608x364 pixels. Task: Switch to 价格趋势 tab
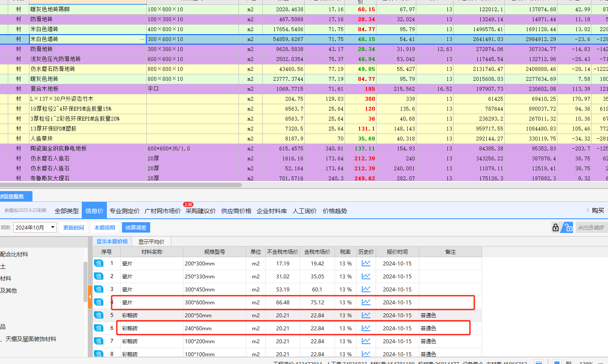tap(335, 211)
